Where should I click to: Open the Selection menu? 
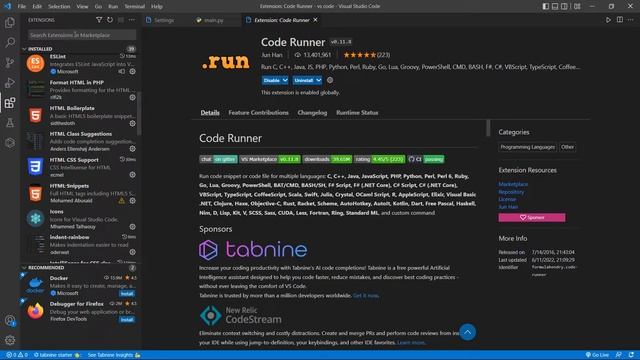tap(59, 6)
